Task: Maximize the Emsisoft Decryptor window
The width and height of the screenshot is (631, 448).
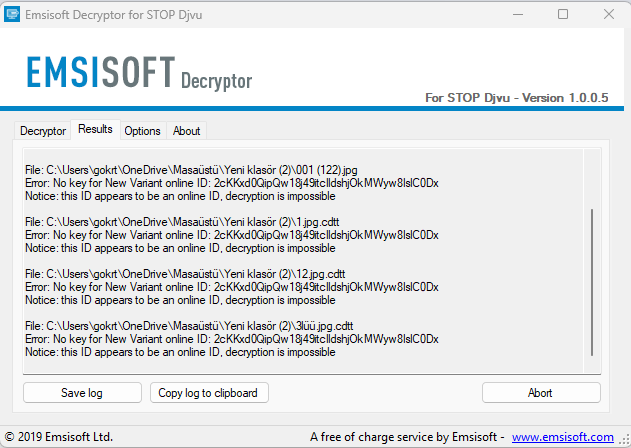Action: (x=563, y=14)
